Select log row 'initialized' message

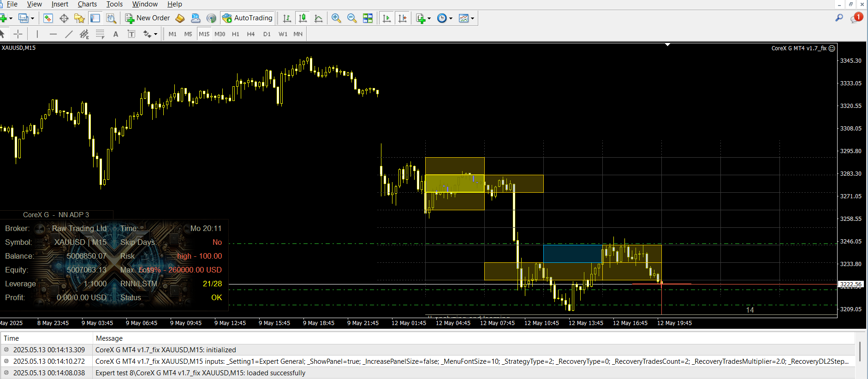(428, 350)
